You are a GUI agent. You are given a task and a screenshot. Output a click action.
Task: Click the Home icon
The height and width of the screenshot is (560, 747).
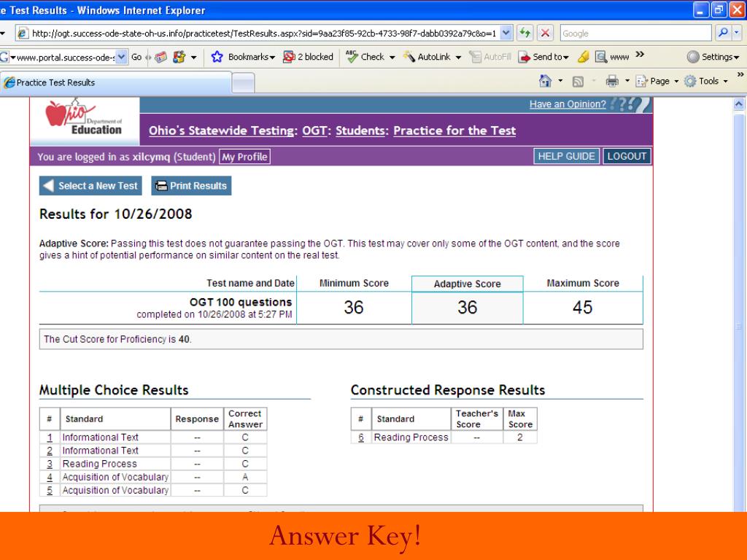tap(545, 81)
